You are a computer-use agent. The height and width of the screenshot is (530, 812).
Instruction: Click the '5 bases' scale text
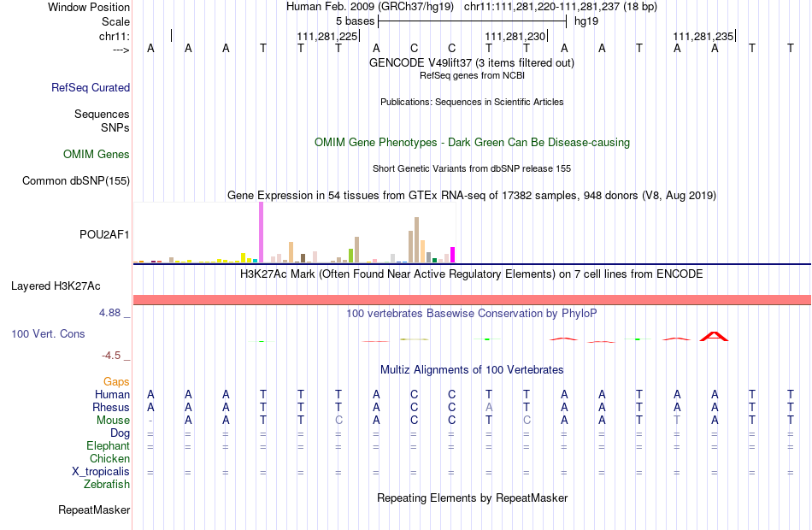pos(356,21)
